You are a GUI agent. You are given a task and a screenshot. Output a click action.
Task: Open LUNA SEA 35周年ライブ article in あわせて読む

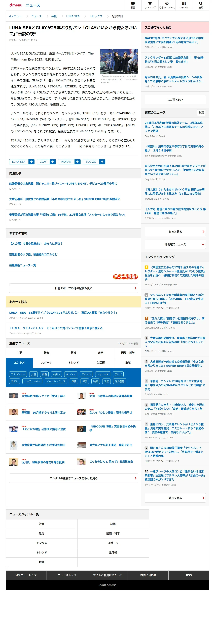(x=64, y=312)
